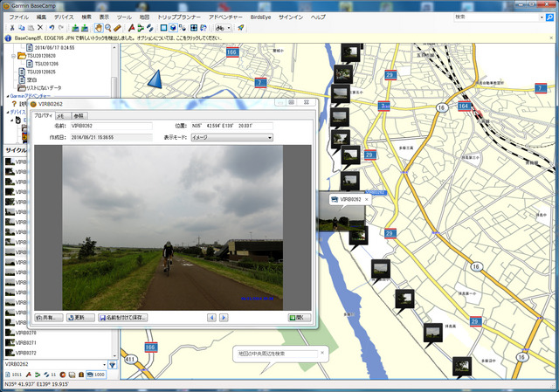Click the 開く open button
The width and height of the screenshot is (559, 392).
tap(300, 318)
